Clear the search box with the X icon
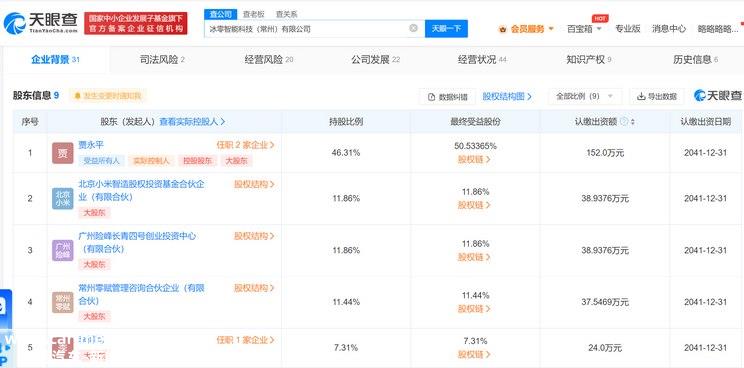This screenshot has height=368, width=744. coord(413,28)
